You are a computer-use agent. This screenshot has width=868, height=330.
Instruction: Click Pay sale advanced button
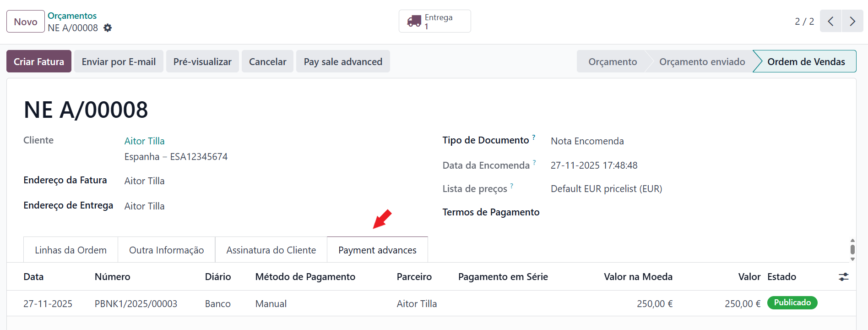(x=343, y=61)
